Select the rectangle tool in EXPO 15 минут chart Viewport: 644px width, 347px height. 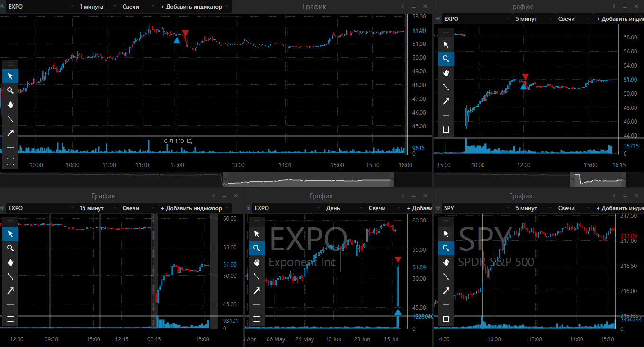[10, 319]
